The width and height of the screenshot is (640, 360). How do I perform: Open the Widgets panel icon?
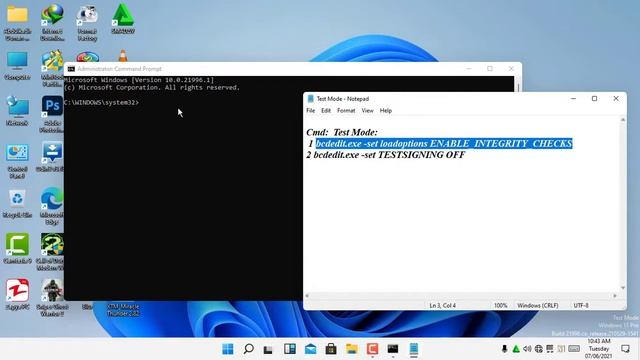[290, 349]
